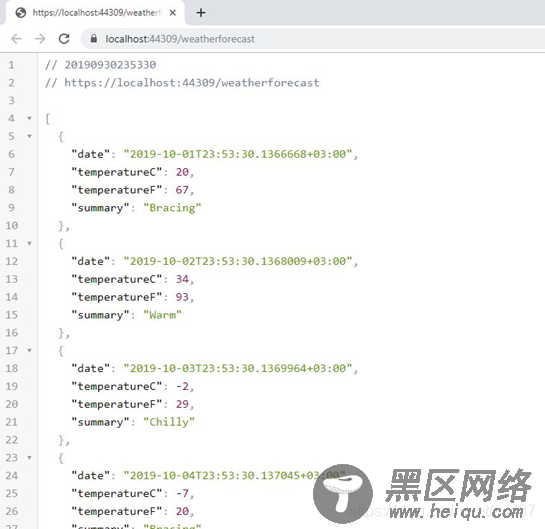545x529 pixels.
Task: Click line number 1 in the gutter
Action: [x=11, y=65]
